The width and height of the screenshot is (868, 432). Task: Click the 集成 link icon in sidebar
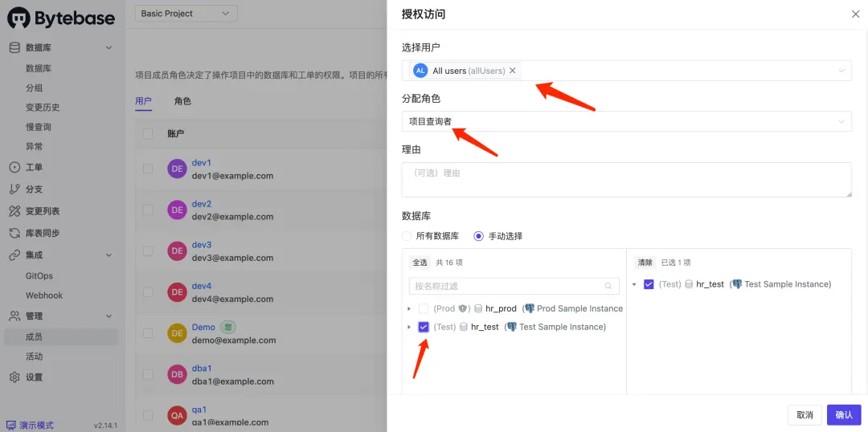tap(15, 255)
